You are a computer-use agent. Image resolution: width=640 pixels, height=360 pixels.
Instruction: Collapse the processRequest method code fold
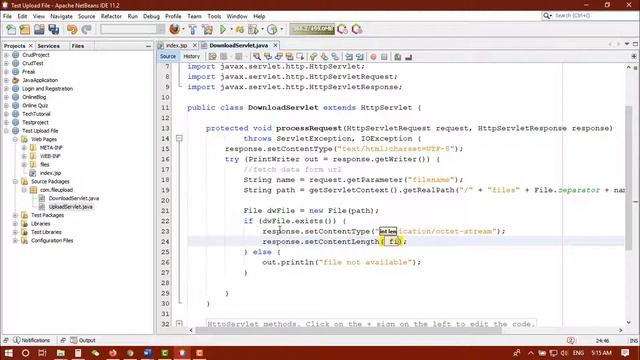click(179, 138)
